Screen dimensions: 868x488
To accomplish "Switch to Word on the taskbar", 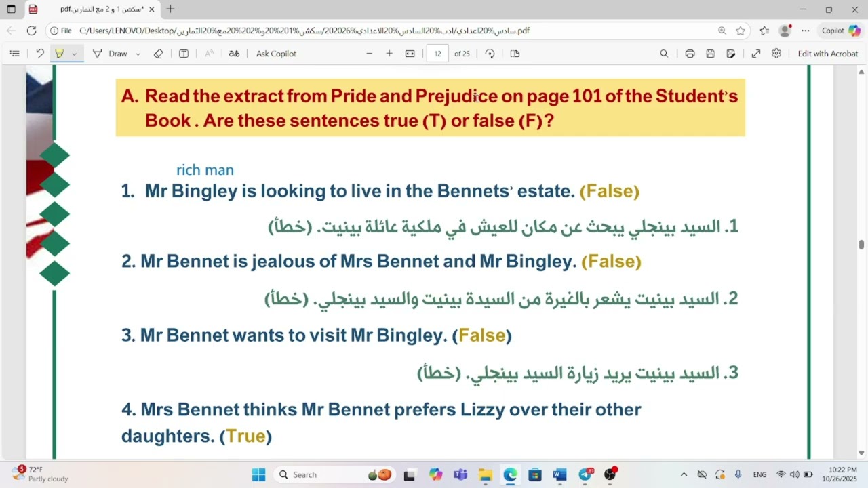I will [559, 475].
